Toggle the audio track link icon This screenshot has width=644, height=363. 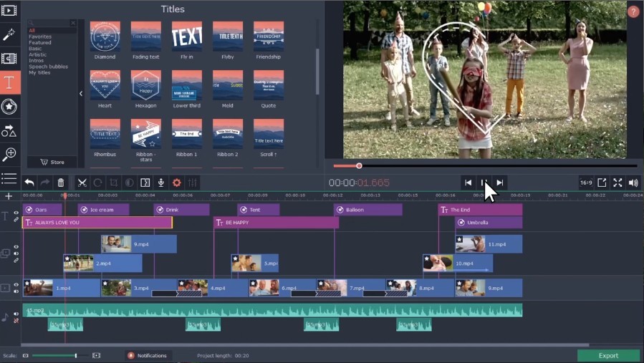16,320
